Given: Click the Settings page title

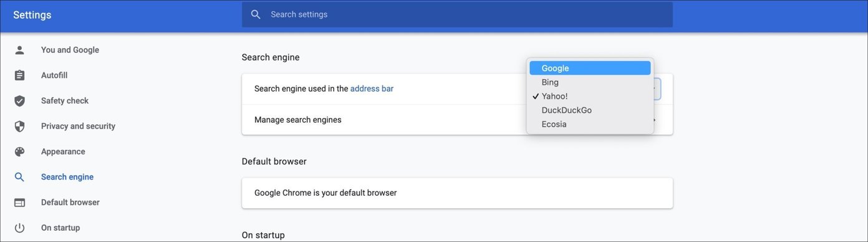Looking at the screenshot, I should [x=32, y=15].
